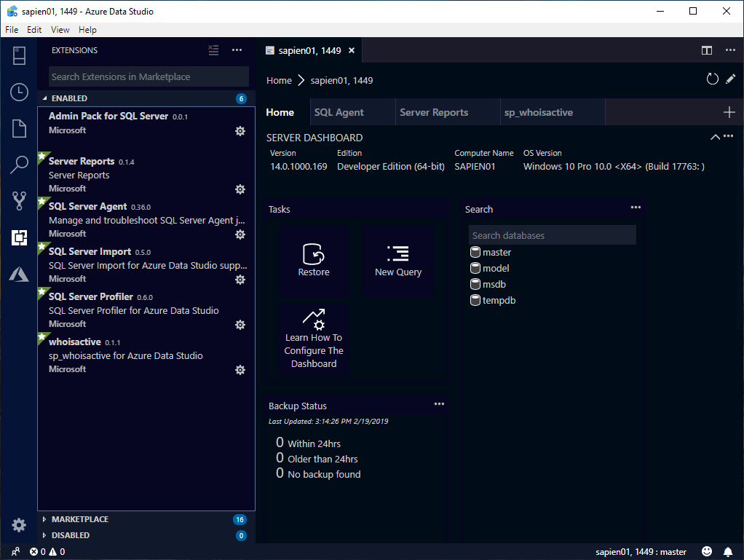Screen dimensions: 744x560
Task: Open Extensions panel more actions menu
Action: (237, 50)
